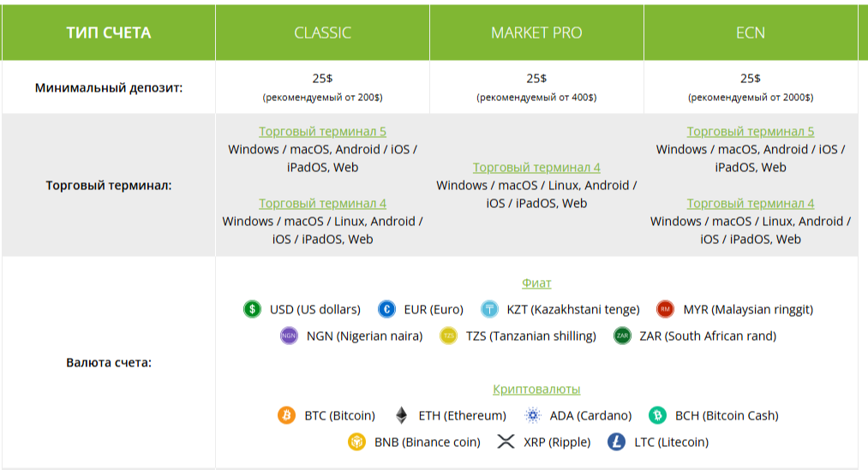
Task: Click the USD dollar currency icon
Action: [x=252, y=309]
